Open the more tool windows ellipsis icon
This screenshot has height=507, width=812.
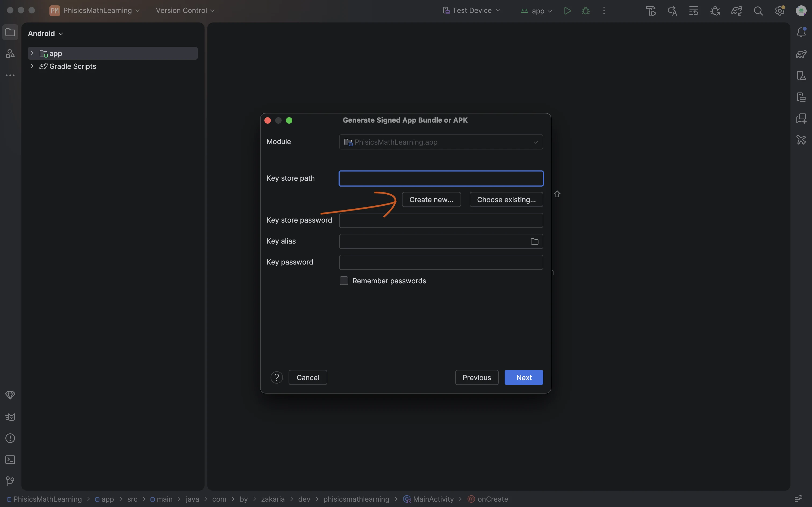(x=10, y=75)
